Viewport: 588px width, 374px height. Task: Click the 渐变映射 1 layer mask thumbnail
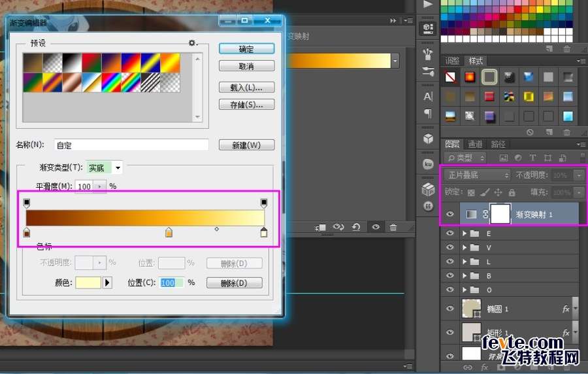[x=500, y=214]
